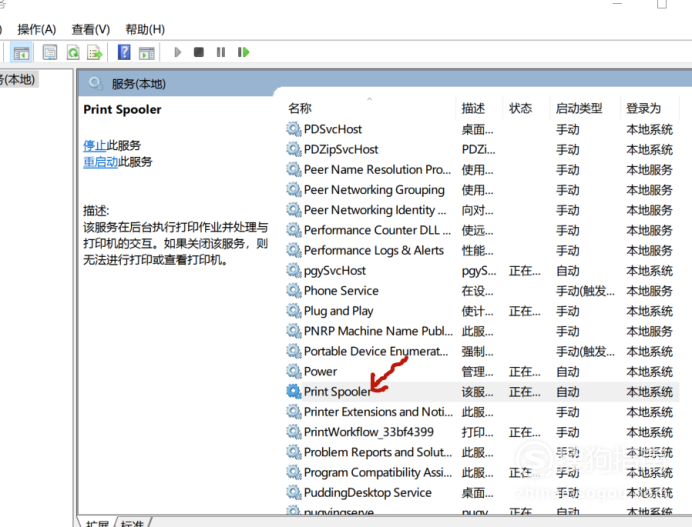Image resolution: width=692 pixels, height=527 pixels.
Task: Sort by the 描述 column header
Action: tap(473, 108)
